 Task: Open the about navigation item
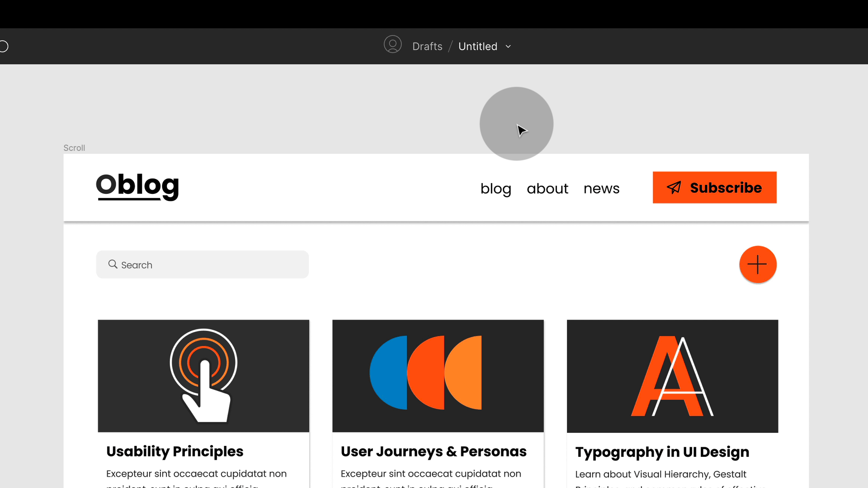(547, 188)
